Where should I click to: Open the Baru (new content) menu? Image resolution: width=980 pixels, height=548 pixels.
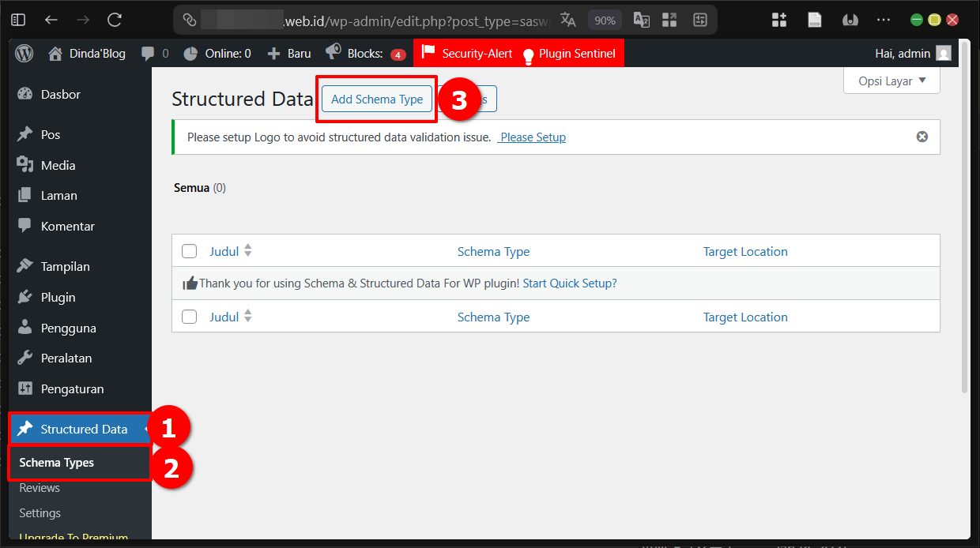click(x=288, y=53)
